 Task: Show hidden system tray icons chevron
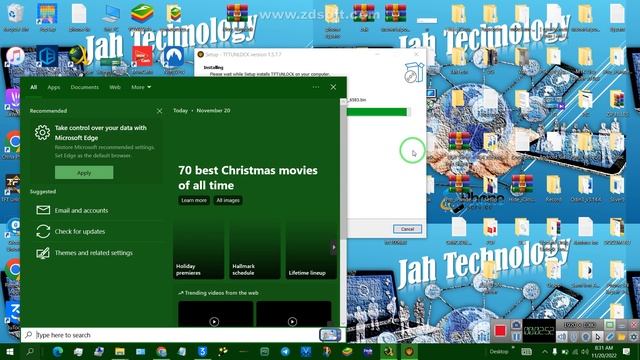[544, 351]
